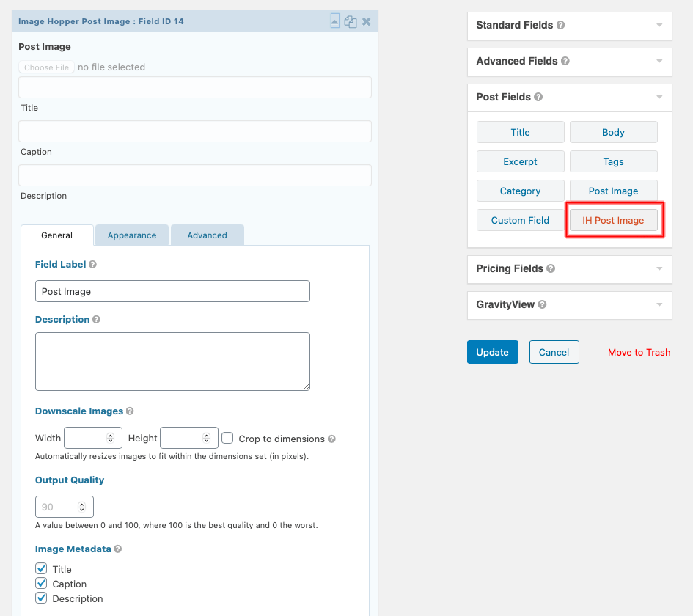The image size is (693, 616).
Task: Open the Image Metadata help tooltip
Action: tap(117, 549)
